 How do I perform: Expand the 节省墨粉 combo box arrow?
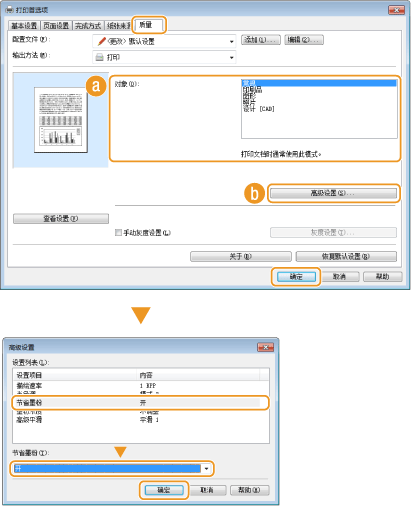[206, 469]
